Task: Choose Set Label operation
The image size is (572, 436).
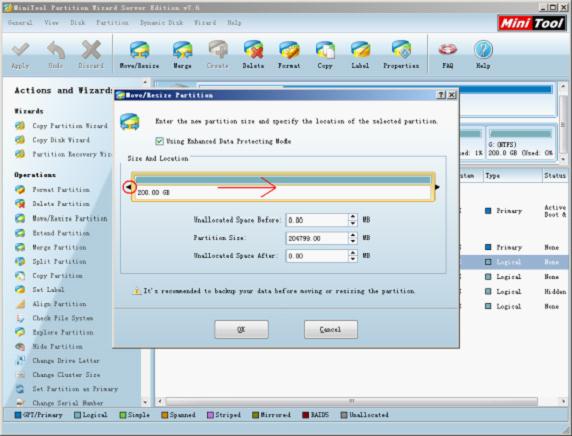Action: tap(40, 290)
